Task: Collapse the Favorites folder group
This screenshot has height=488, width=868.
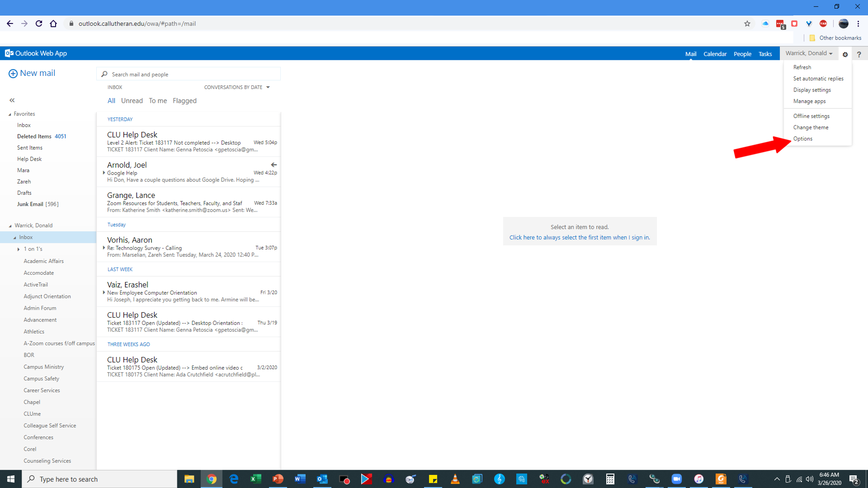Action: pos(10,114)
